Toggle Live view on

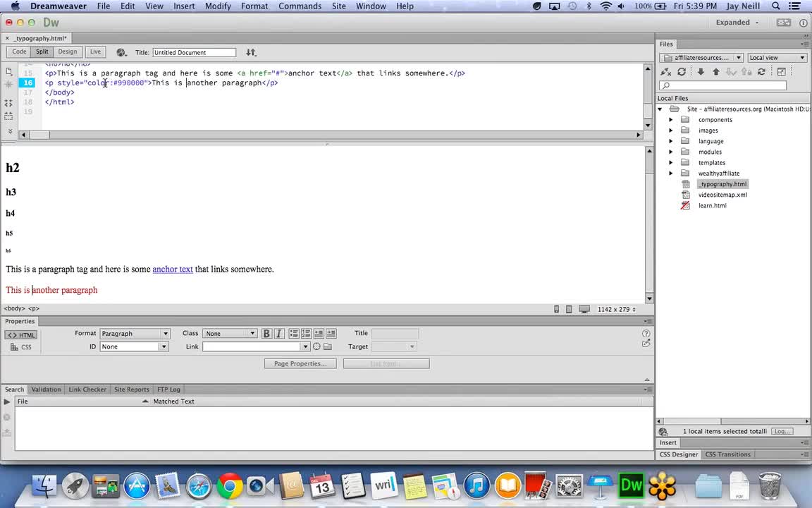pos(95,52)
